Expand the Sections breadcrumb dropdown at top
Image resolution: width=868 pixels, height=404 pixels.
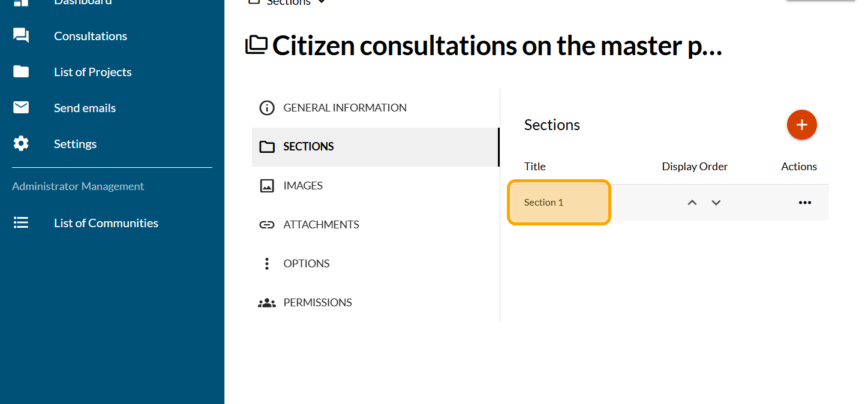(x=322, y=2)
